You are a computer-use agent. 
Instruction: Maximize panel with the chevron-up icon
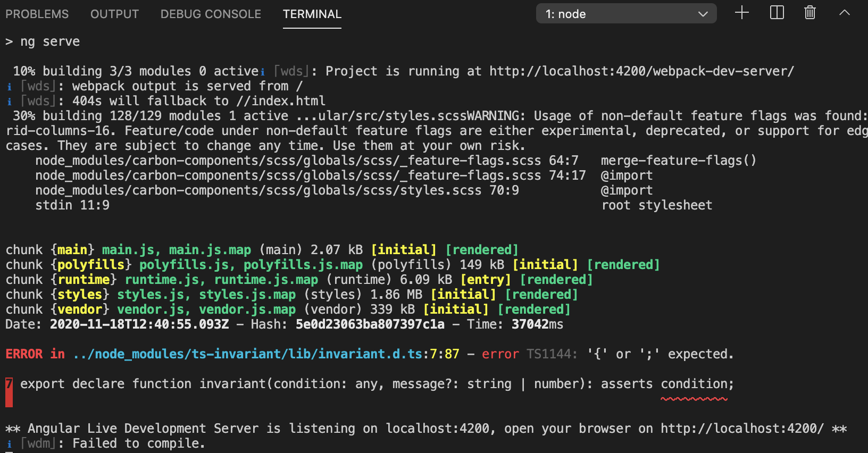click(x=845, y=13)
